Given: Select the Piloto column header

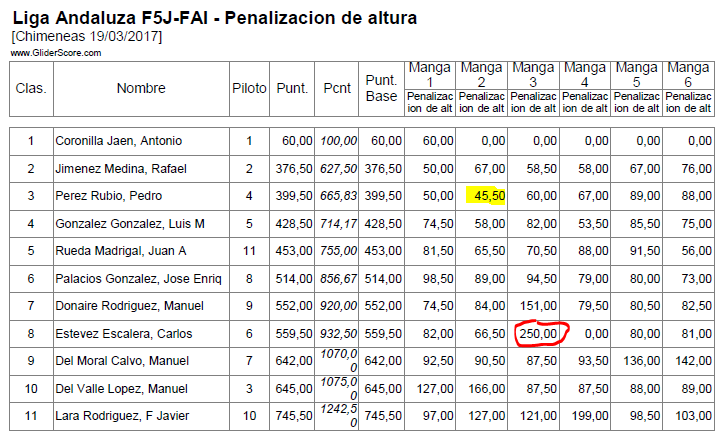Looking at the screenshot, I should pos(249,88).
